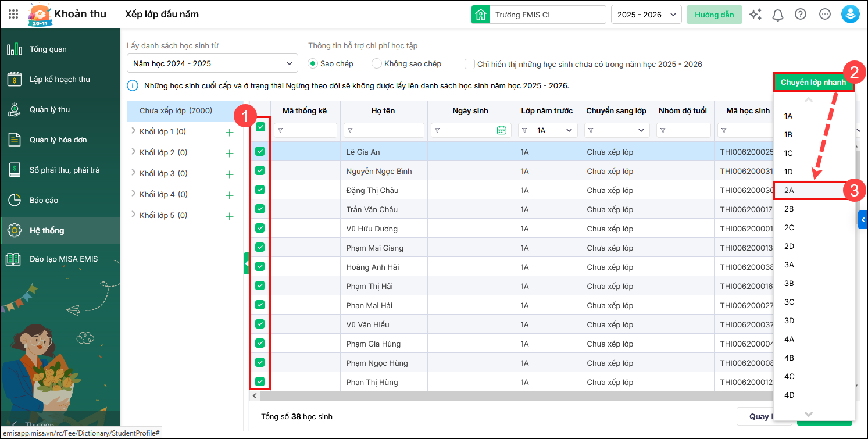Click the Chuyển lớp nhanh button
868x439 pixels.
(813, 83)
